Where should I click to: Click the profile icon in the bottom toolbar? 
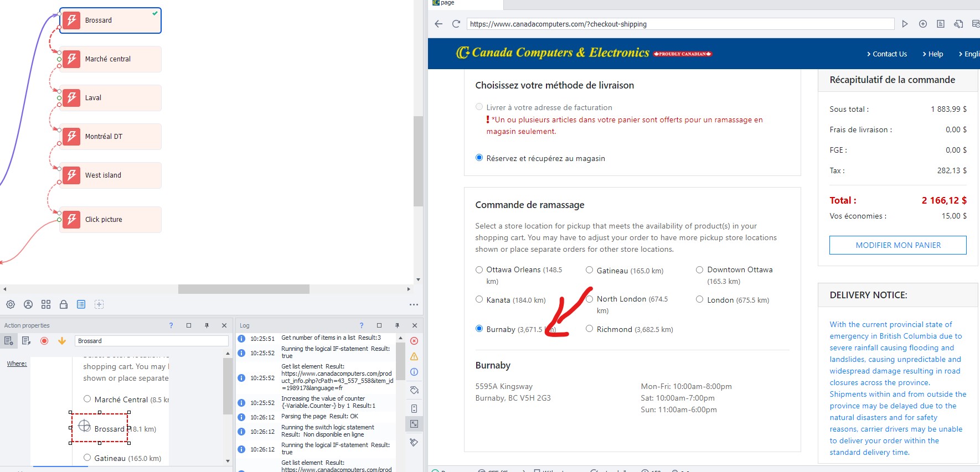click(x=28, y=304)
